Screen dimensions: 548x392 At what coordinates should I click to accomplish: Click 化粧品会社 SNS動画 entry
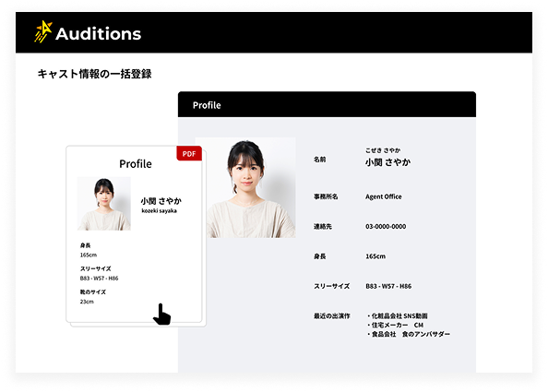(397, 315)
